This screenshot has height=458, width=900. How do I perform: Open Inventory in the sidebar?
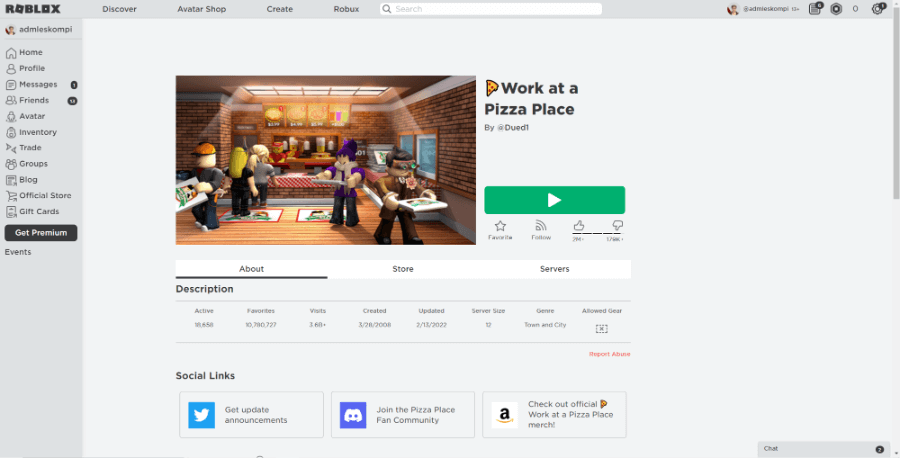coord(31,132)
